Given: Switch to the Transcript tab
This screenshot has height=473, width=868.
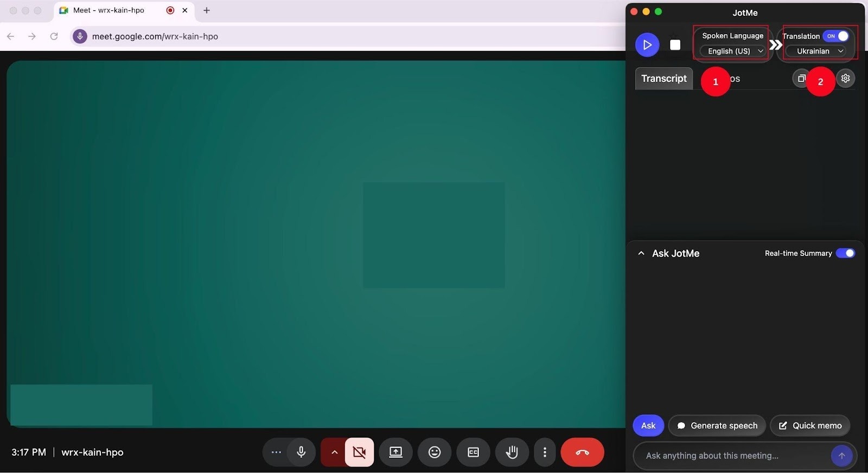Looking at the screenshot, I should [664, 79].
